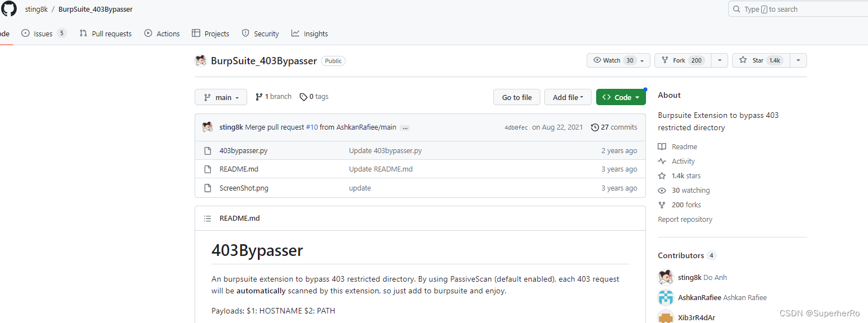
Task: Click sting8k avatar in commit row
Action: (x=207, y=127)
